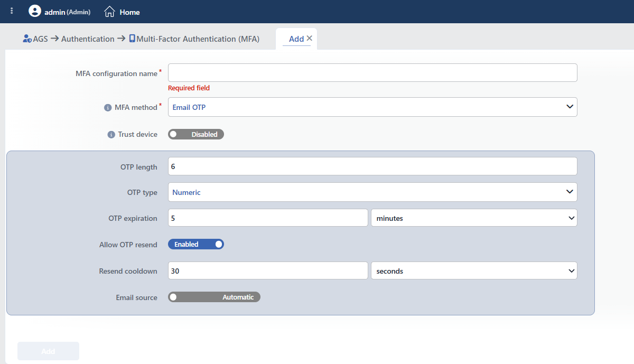Change Resend cooldown unit from seconds

click(474, 270)
